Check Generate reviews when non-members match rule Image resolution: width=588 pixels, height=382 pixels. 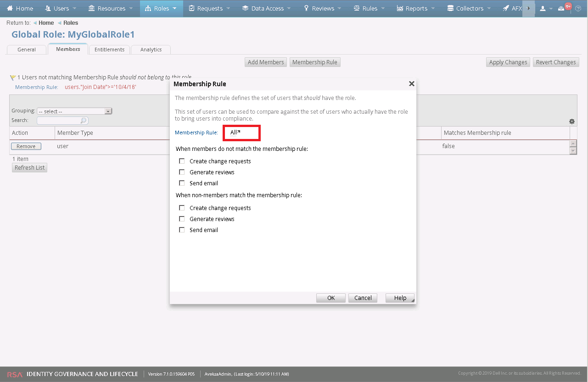(x=182, y=219)
